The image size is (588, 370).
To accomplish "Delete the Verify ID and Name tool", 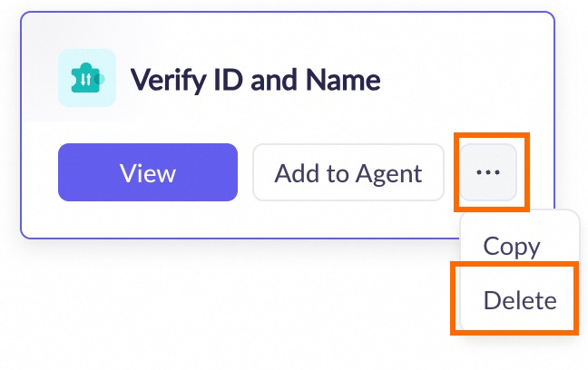I will (x=520, y=300).
